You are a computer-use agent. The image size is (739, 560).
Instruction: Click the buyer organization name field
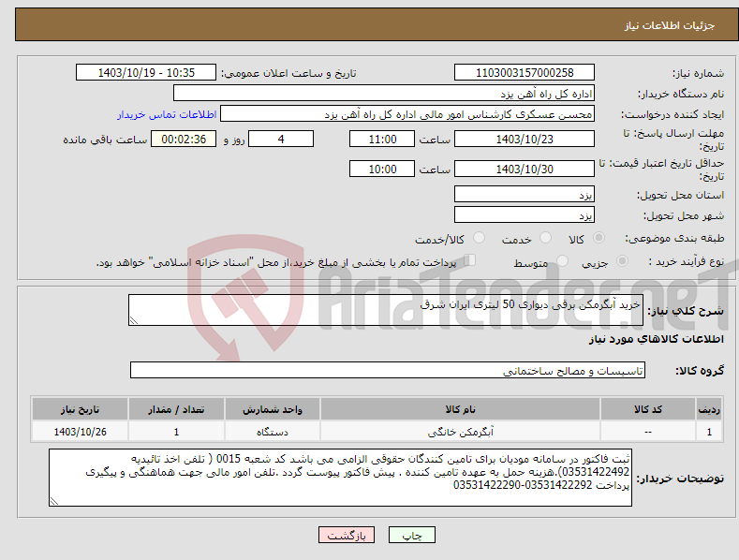pos(384,94)
